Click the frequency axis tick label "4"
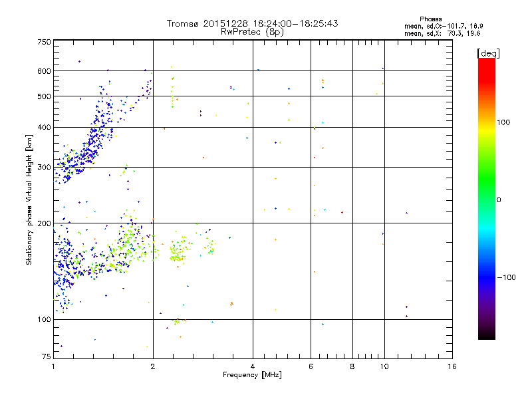 tap(253, 366)
